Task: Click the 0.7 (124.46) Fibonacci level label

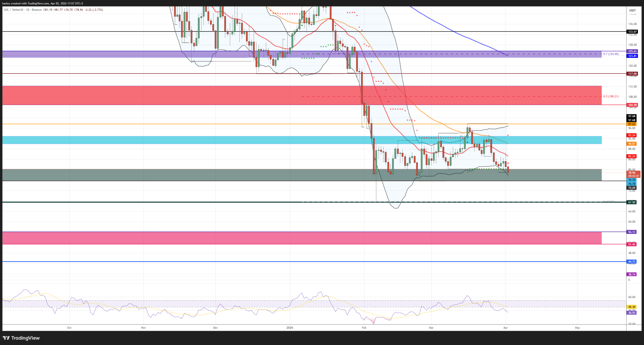Action: (611, 54)
